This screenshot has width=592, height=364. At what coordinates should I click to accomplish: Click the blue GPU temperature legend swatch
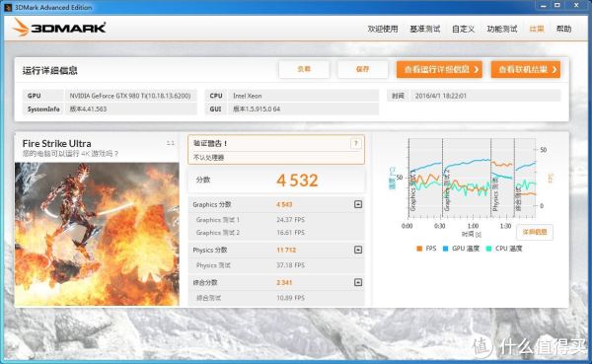click(x=446, y=249)
